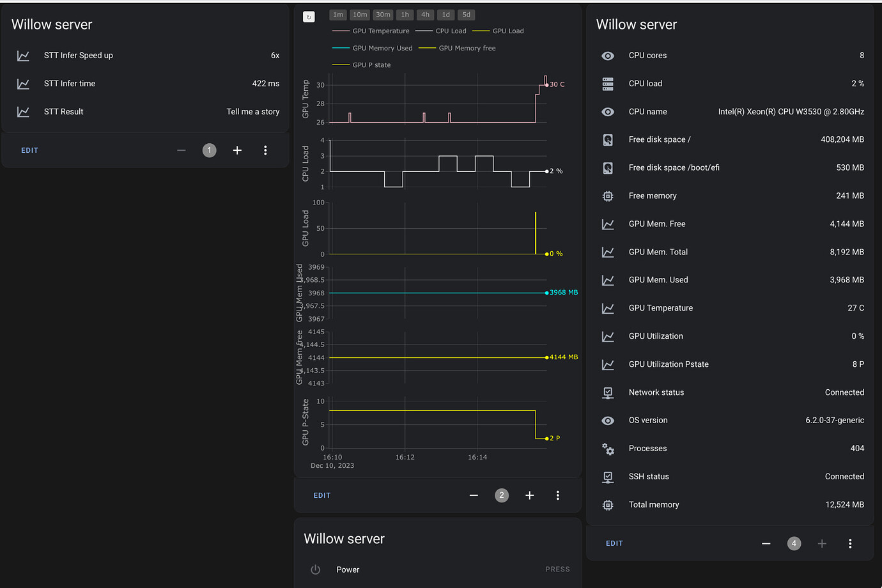Click GPU Mem. Free chart icon

click(608, 224)
